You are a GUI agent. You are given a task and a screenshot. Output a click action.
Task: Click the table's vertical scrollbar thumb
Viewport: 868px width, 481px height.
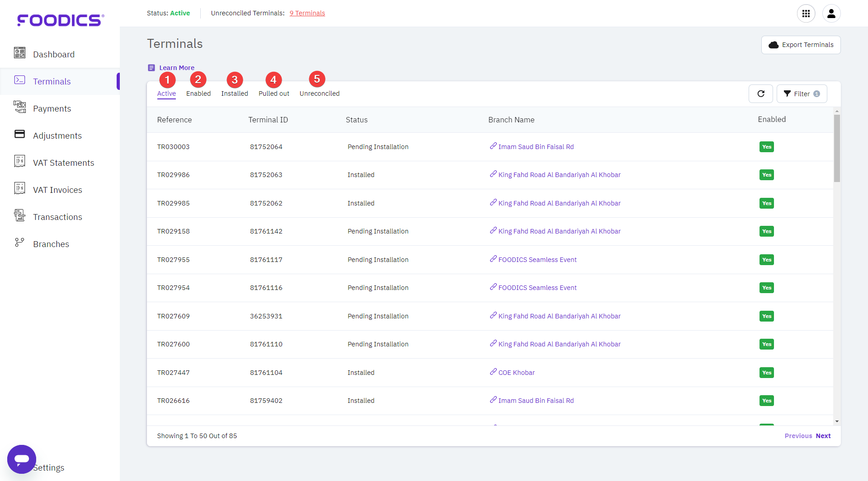tap(837, 148)
